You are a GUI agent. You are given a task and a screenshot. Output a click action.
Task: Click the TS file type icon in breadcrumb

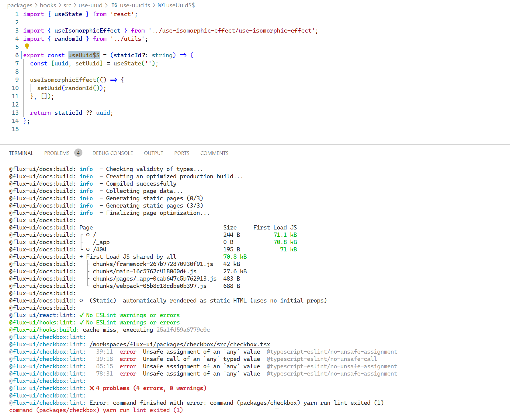click(114, 5)
